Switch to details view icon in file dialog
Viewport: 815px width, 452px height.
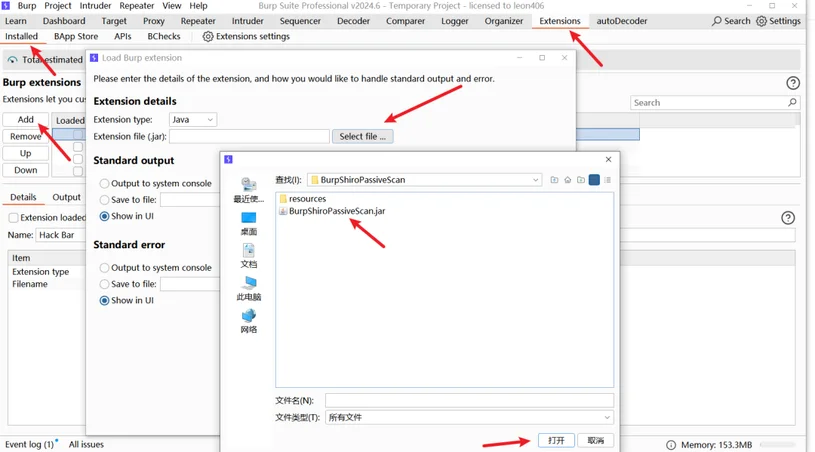pyautogui.click(x=608, y=180)
